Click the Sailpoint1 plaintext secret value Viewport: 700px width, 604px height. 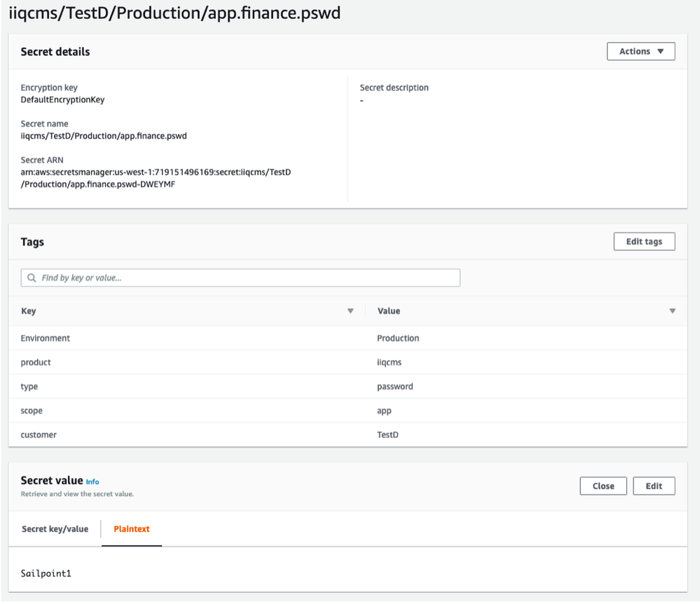pos(46,574)
